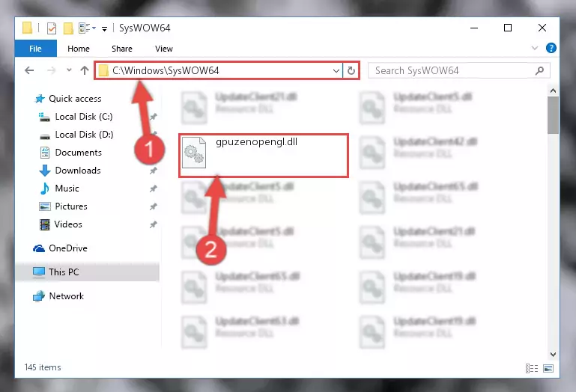Click the pin icon beside Local Disk (C:)
The width and height of the screenshot is (576, 392).
(154, 117)
